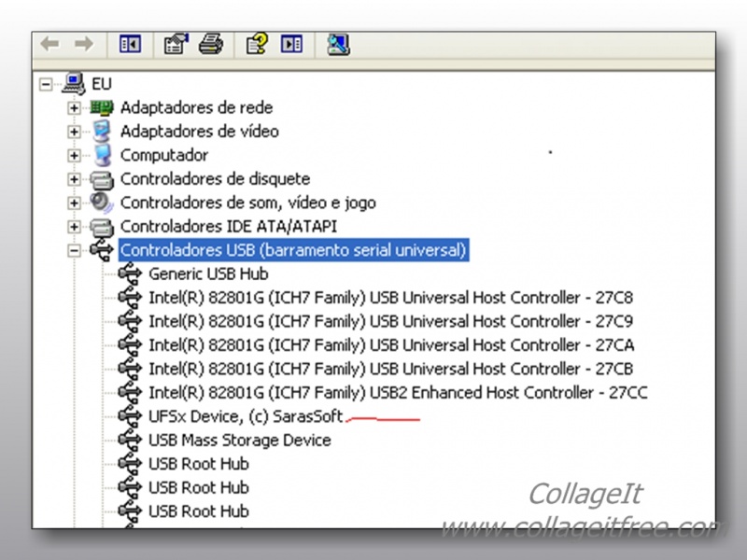Select Adaptadores de vídeo label

click(x=199, y=132)
